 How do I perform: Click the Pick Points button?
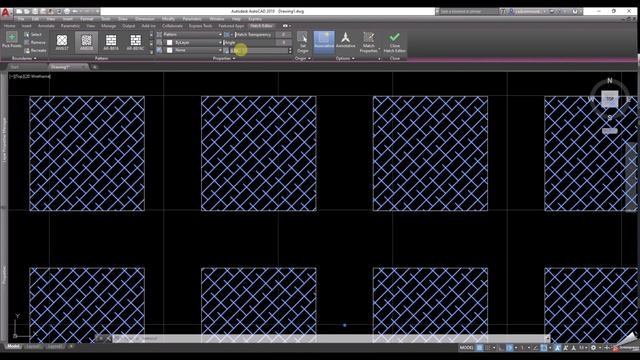point(11,40)
